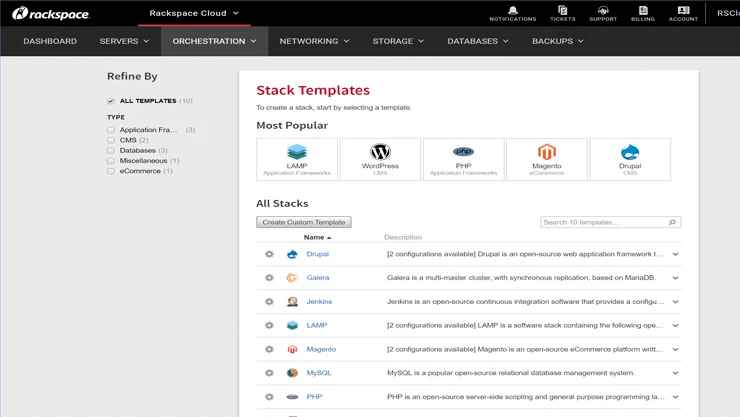Click the gear icon in LAMP row
740x417 pixels.
coord(269,325)
